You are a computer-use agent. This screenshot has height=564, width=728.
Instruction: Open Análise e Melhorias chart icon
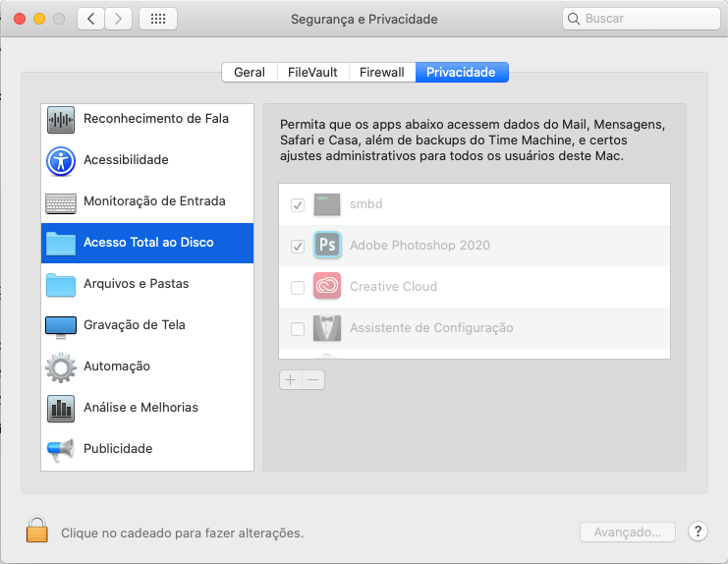coord(61,409)
